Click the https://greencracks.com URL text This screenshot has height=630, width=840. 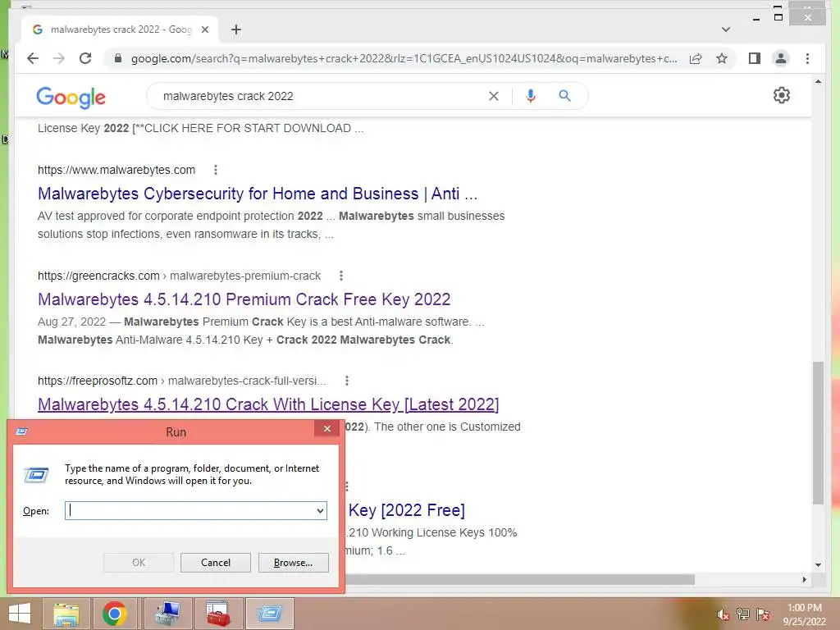98,276
